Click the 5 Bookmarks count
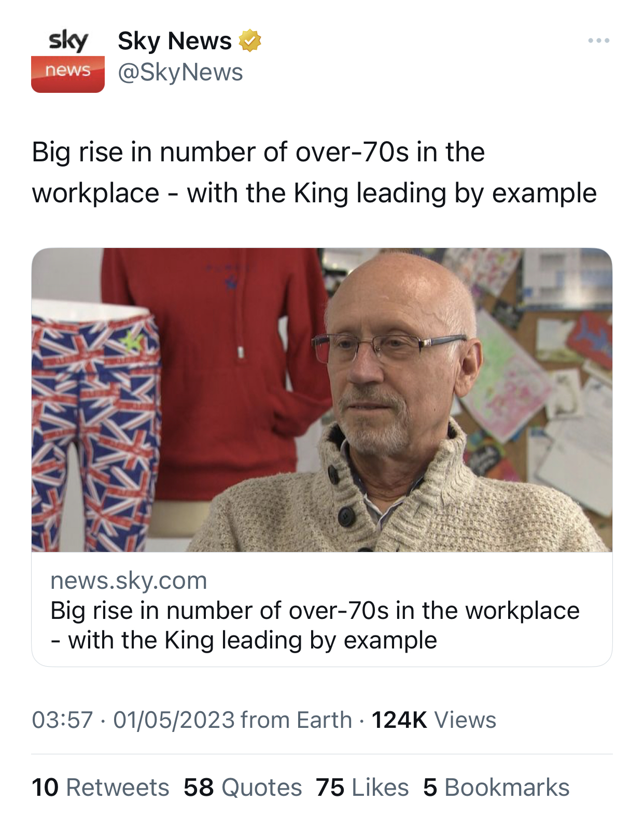644x815 pixels. [496, 788]
